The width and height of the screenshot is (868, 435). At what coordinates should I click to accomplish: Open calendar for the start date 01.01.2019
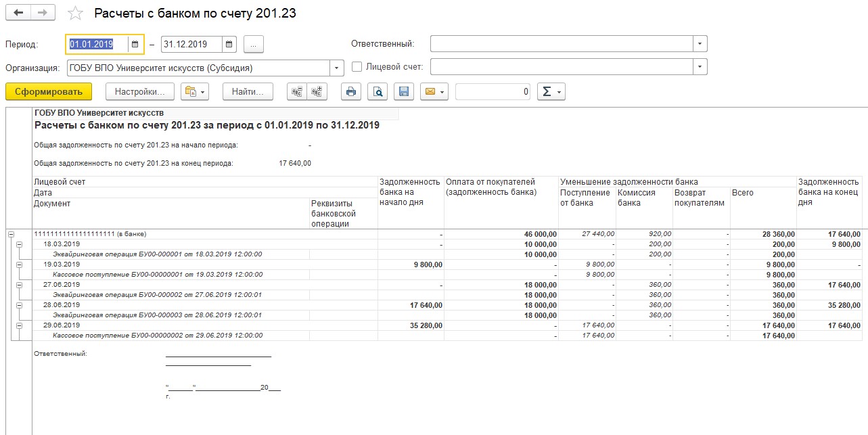(135, 44)
